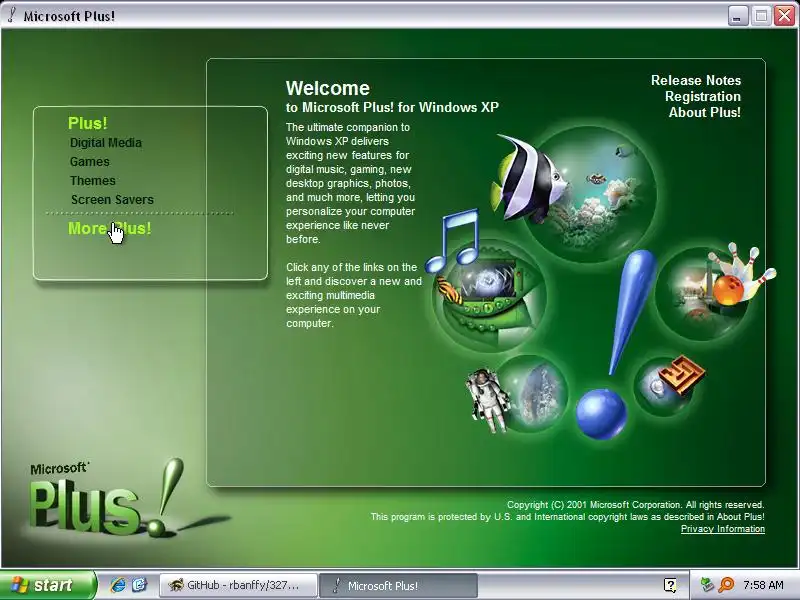Viewport: 800px width, 600px height.
Task: Click the blue music note icon
Action: [x=453, y=240]
